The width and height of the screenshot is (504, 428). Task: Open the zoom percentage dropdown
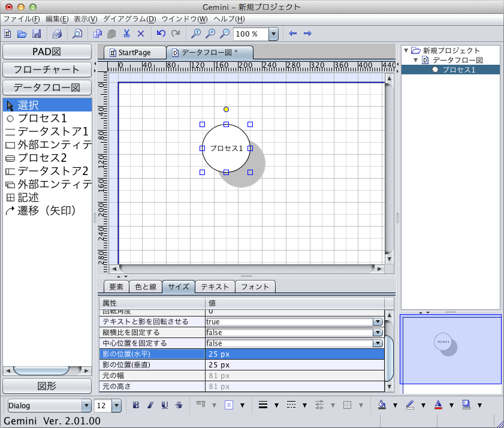click(273, 34)
